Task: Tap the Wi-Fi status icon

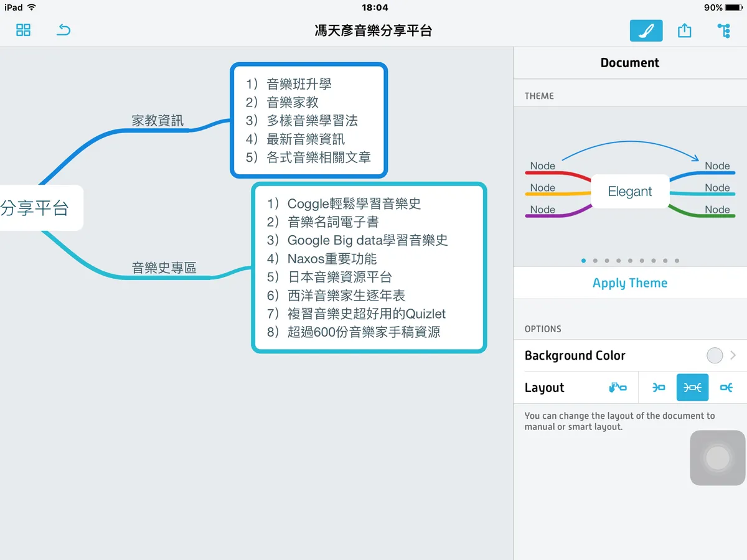Action: pyautogui.click(x=32, y=7)
